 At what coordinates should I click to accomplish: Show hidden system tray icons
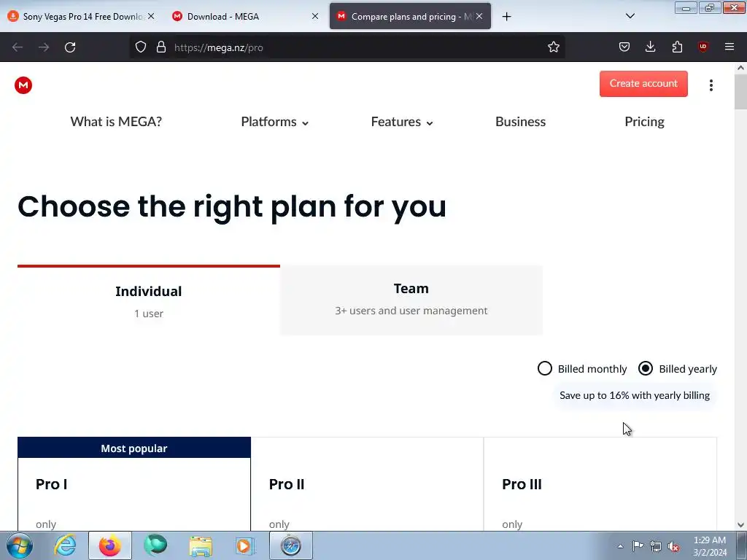pyautogui.click(x=620, y=546)
